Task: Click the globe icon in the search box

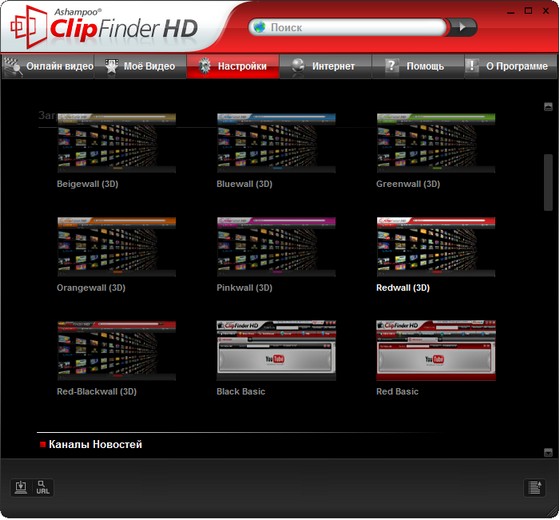Action: [x=260, y=27]
